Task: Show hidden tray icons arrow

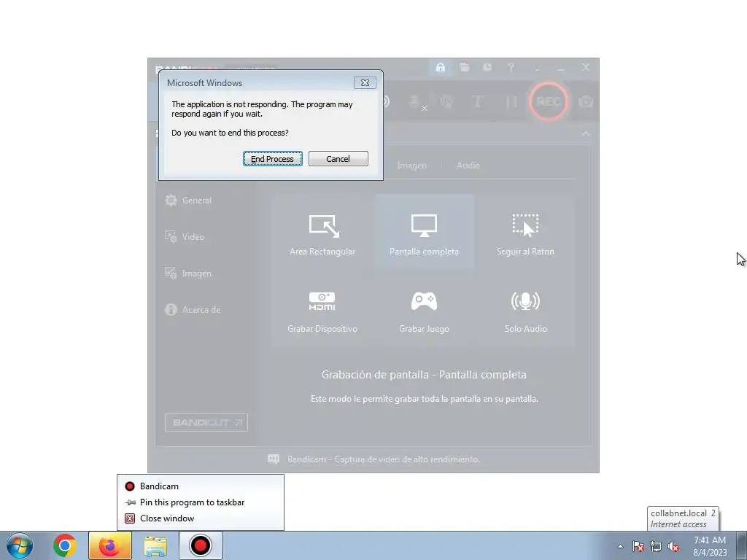Action: [x=620, y=546]
